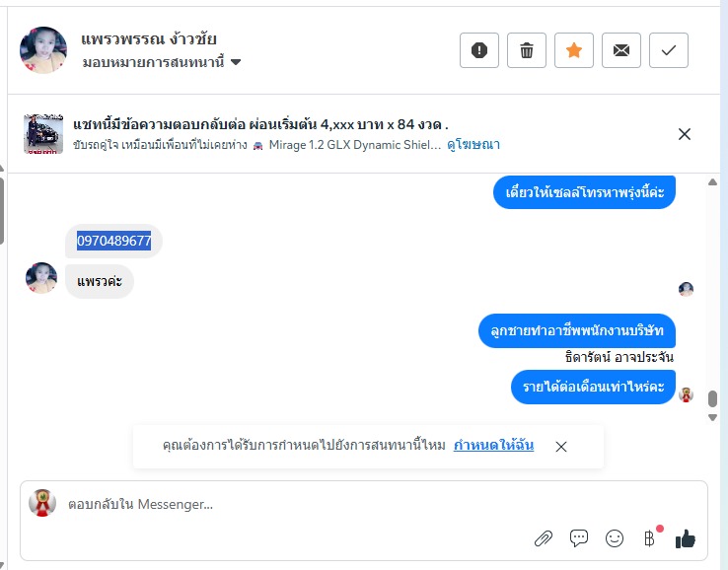Focus the ตอบกลับใน Messenger reply field
The image size is (728, 570).
point(286,504)
